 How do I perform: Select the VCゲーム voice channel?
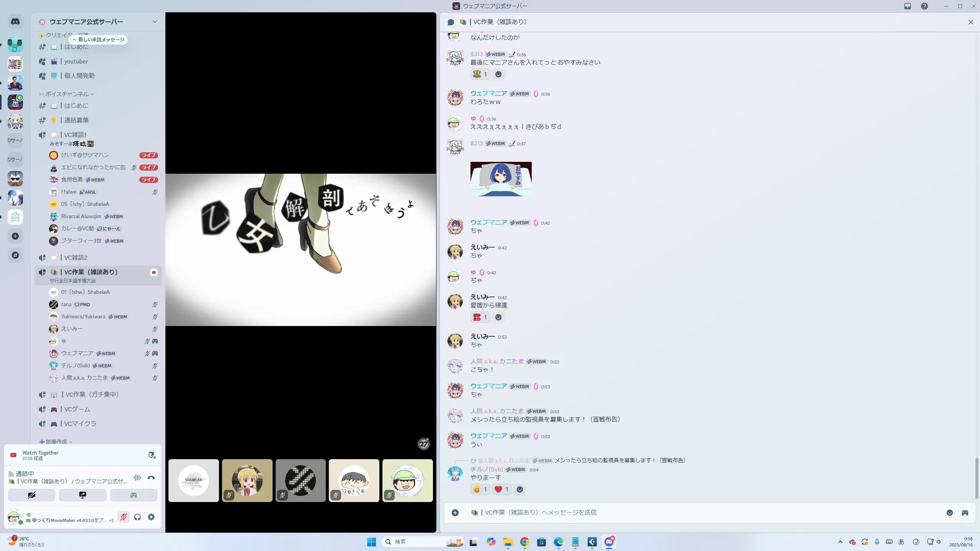(x=77, y=409)
